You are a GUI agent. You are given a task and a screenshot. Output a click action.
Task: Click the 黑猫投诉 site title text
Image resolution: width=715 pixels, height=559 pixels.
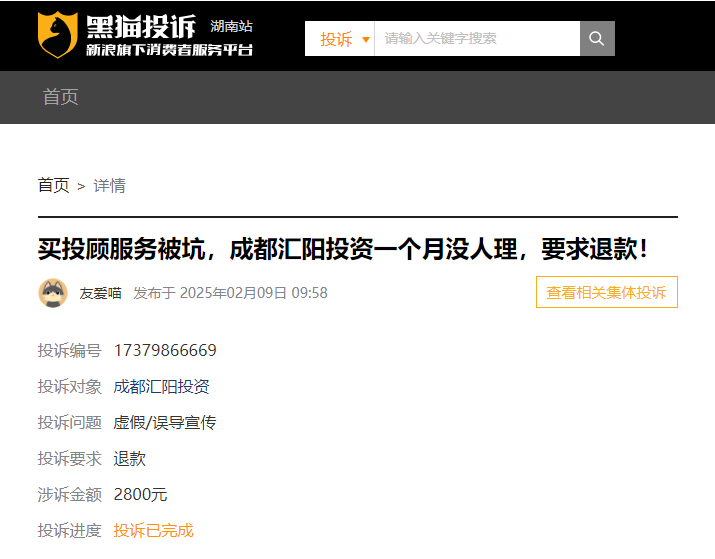tap(141, 26)
